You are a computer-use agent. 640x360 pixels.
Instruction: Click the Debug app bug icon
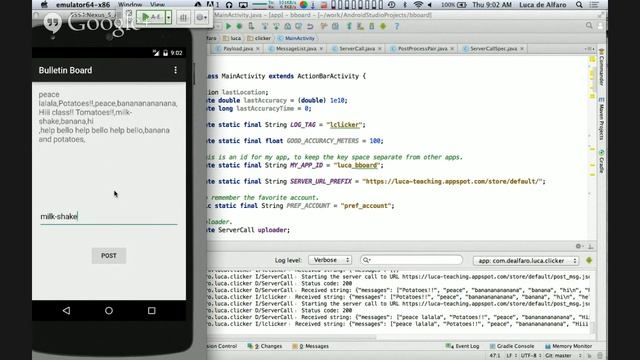[240, 27]
